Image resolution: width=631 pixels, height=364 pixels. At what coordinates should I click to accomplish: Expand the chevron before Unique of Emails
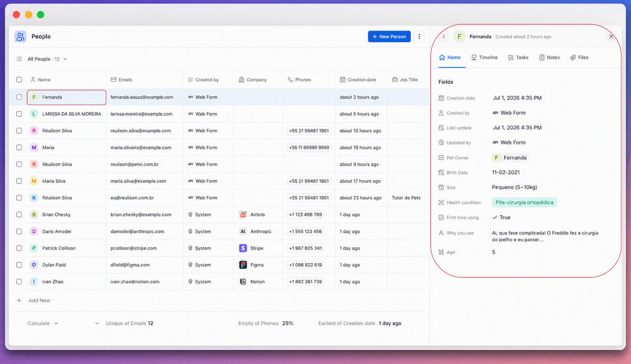(x=97, y=323)
